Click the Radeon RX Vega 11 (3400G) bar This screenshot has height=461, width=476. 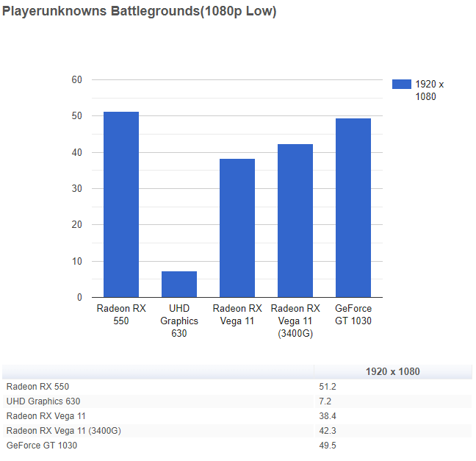click(x=295, y=221)
